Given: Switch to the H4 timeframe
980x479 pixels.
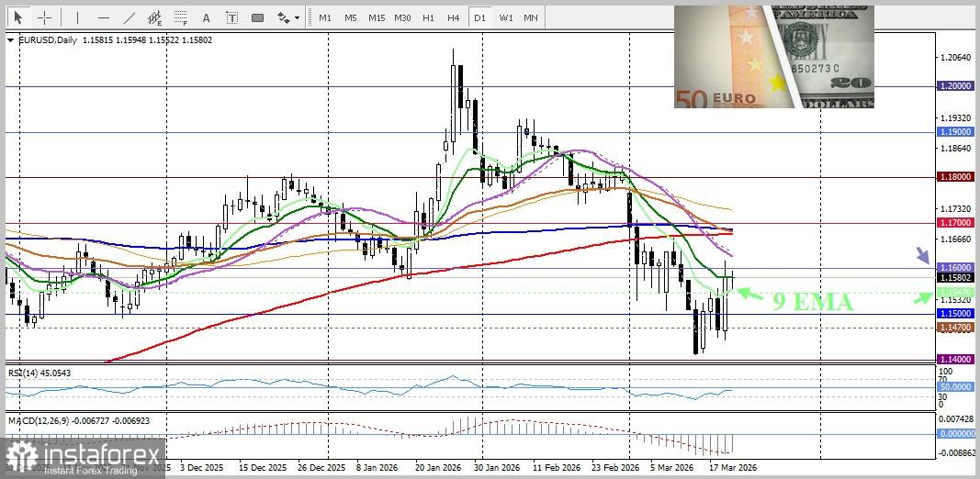Looking at the screenshot, I should 454,17.
